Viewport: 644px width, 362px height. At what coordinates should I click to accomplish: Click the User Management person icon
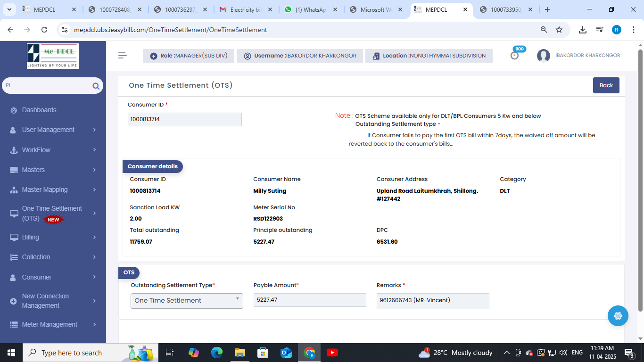[x=13, y=130]
